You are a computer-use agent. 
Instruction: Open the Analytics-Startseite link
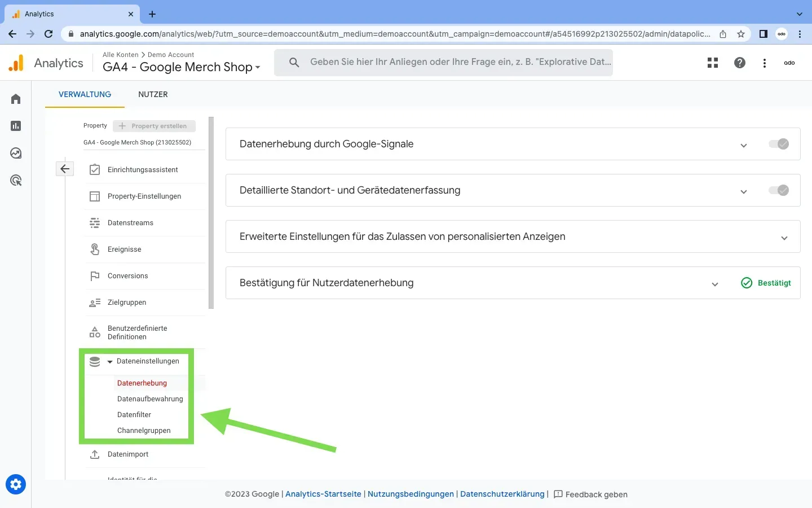[323, 494]
